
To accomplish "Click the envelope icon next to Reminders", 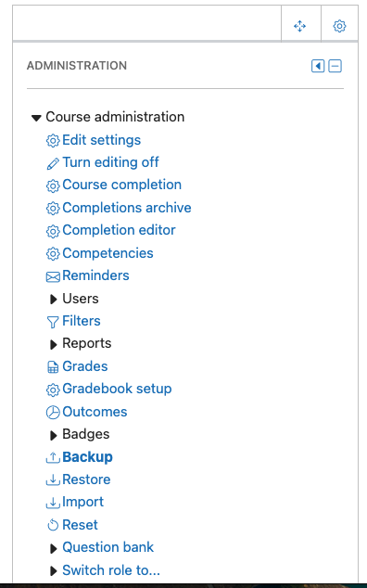I will pyautogui.click(x=53, y=276).
